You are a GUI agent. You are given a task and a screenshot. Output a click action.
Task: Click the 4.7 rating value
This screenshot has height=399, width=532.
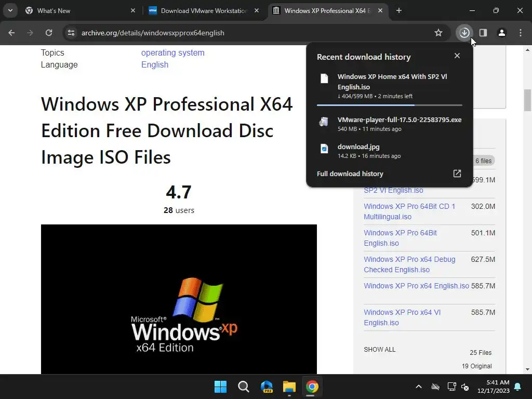pos(179,192)
